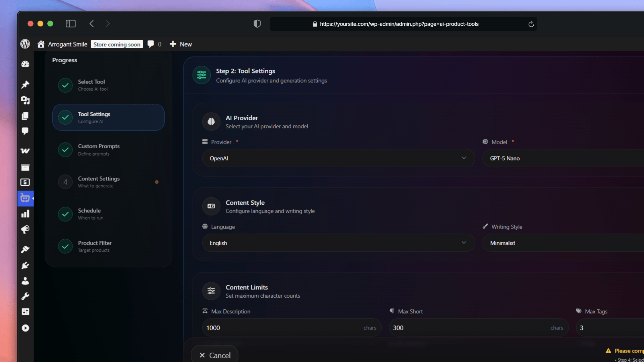Open the Model dropdown showing GPT-5 Nano

tap(563, 158)
